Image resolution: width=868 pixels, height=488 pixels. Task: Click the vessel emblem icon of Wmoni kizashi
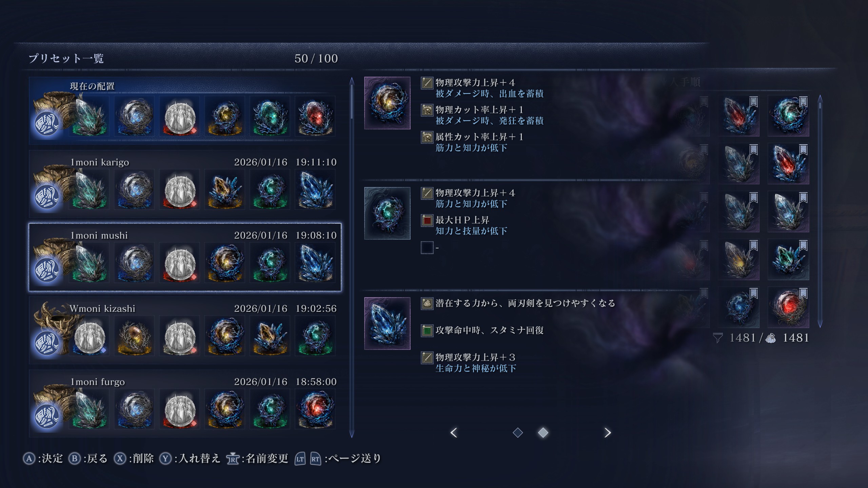pyautogui.click(x=47, y=343)
